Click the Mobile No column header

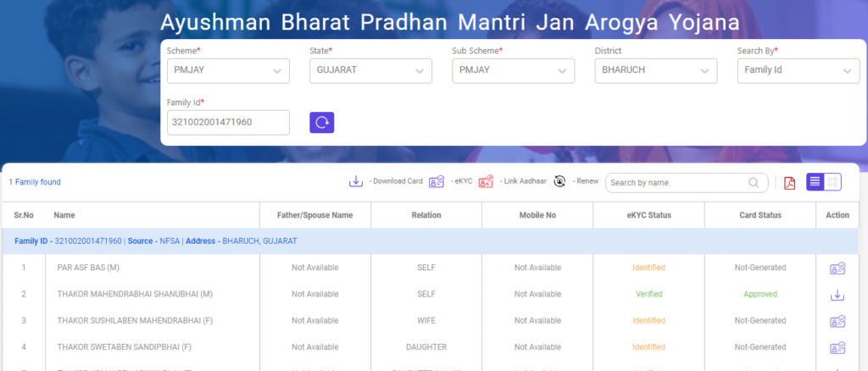[x=537, y=215]
